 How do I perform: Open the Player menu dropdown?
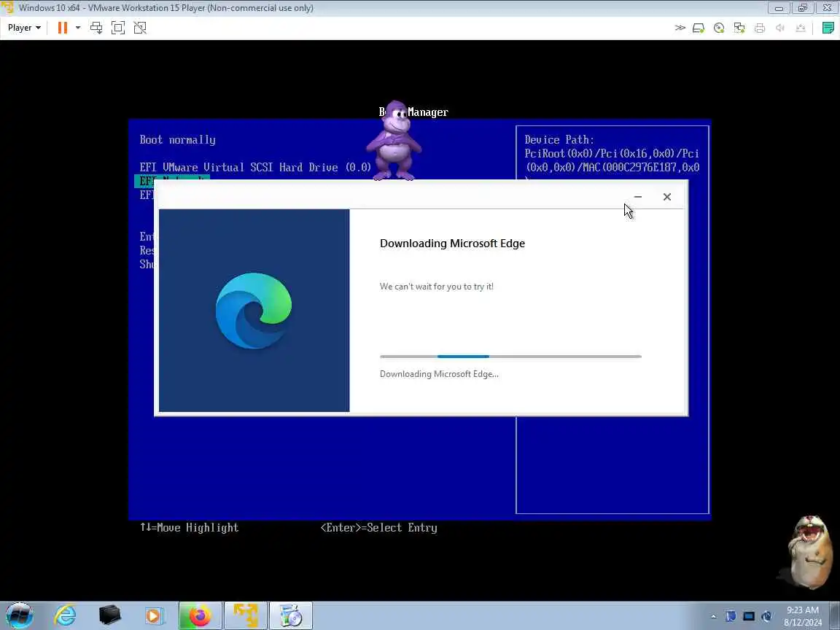(24, 28)
